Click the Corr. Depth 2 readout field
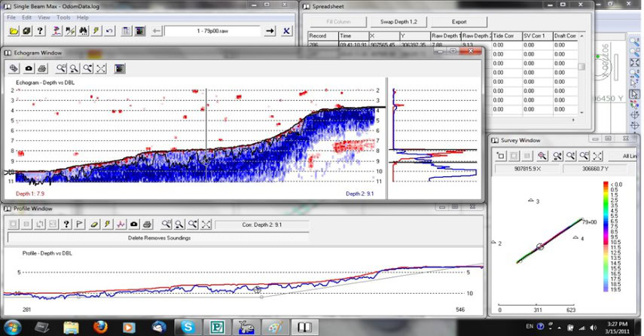644x336 pixels. (x=261, y=225)
